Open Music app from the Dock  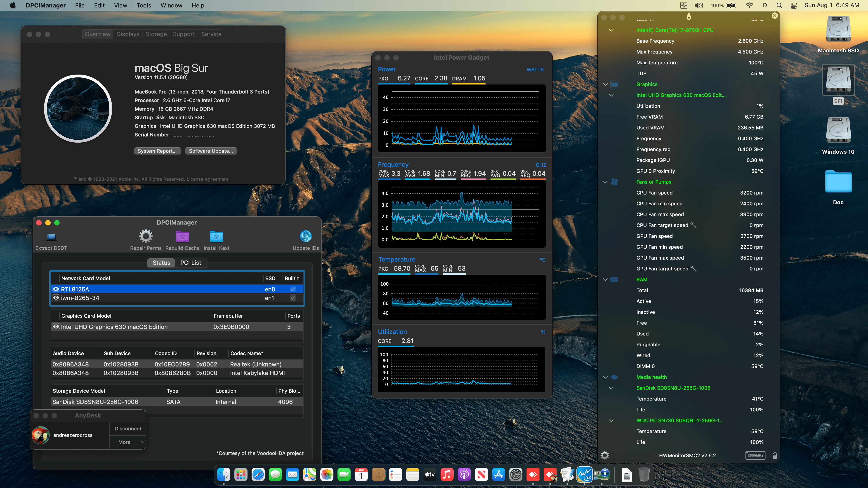tap(447, 474)
